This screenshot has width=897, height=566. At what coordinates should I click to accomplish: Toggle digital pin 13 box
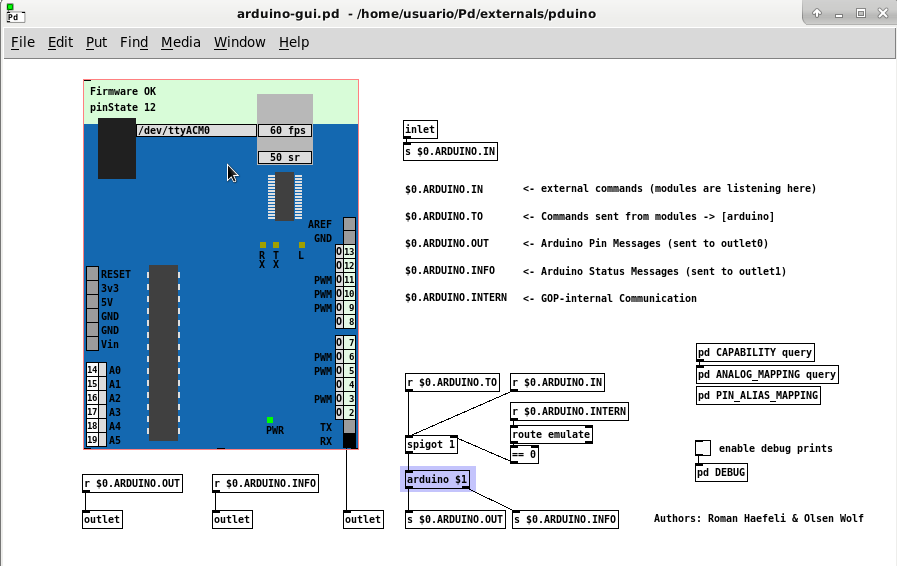point(349,252)
